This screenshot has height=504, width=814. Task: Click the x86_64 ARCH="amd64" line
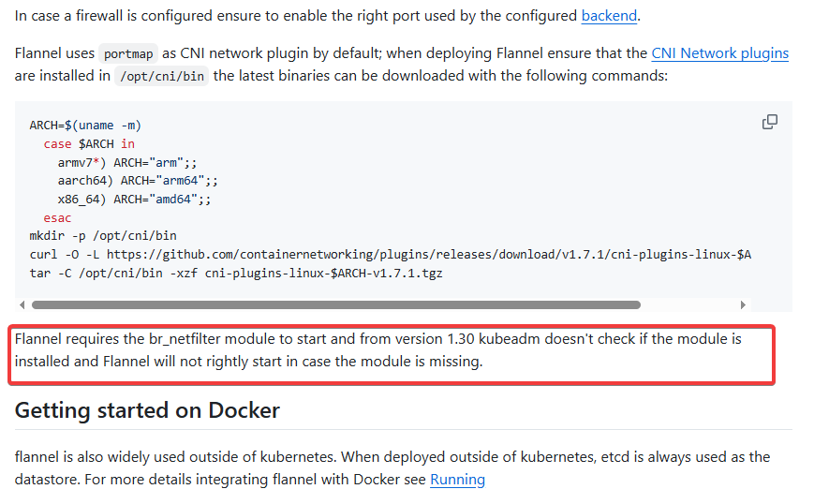(x=134, y=200)
